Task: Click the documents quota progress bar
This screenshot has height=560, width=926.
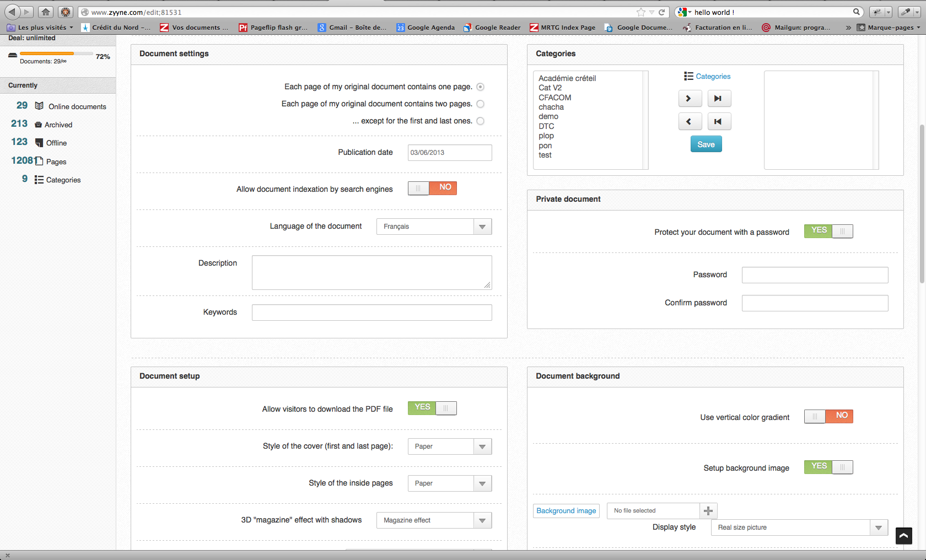Action: click(56, 53)
